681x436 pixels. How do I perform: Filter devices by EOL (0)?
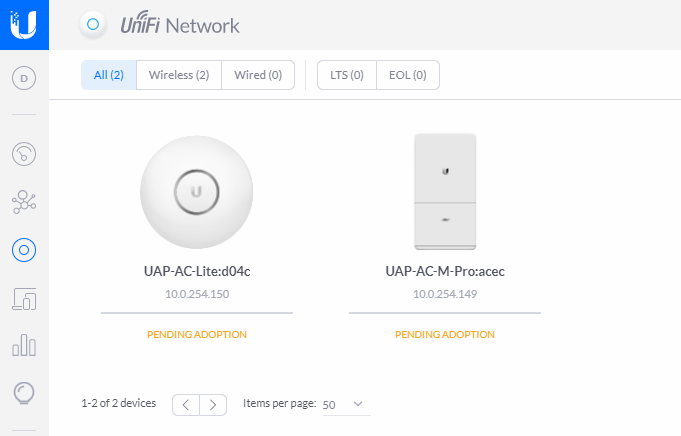pos(408,75)
